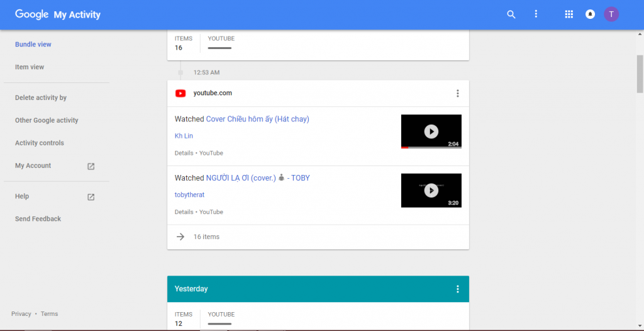Click YouTube bar beside 12 items count
644x331 pixels.
tap(219, 323)
